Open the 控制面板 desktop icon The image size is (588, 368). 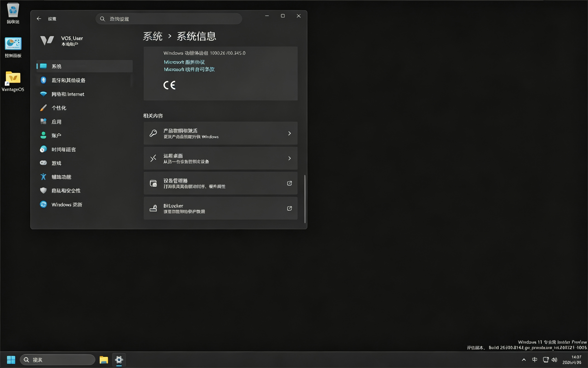(x=13, y=47)
